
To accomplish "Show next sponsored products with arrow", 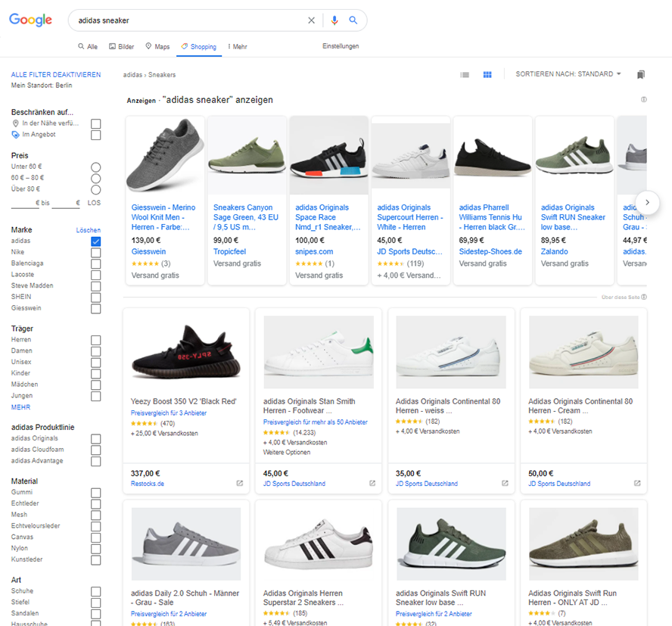I will click(647, 202).
